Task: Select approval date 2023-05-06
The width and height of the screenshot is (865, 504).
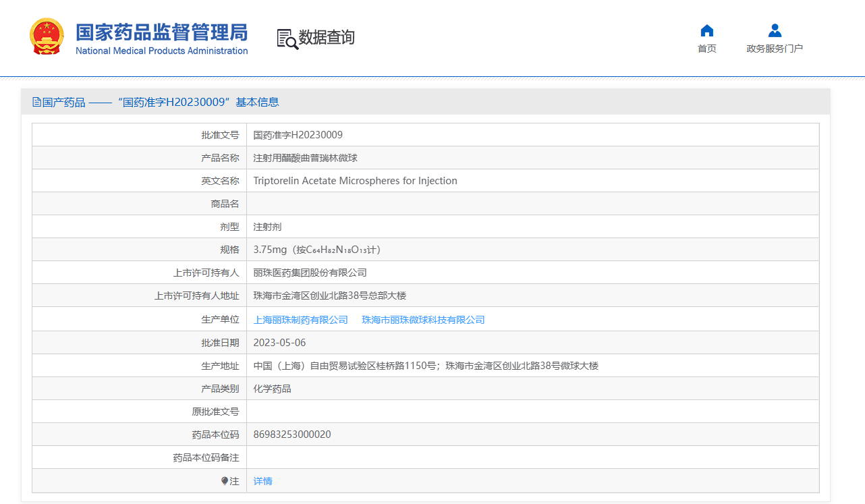Action: tap(279, 343)
